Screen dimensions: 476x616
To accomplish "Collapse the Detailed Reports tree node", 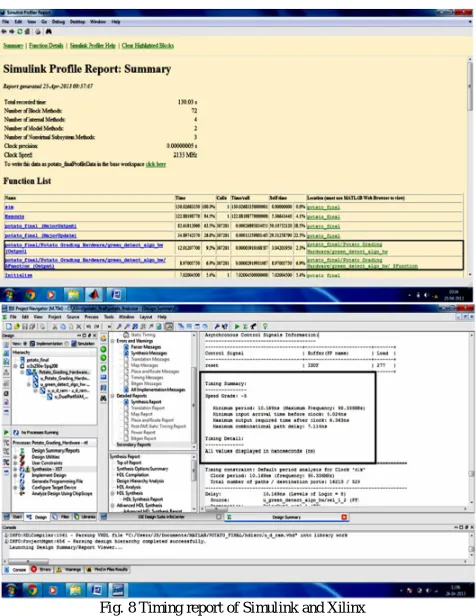I will click(x=113, y=396).
